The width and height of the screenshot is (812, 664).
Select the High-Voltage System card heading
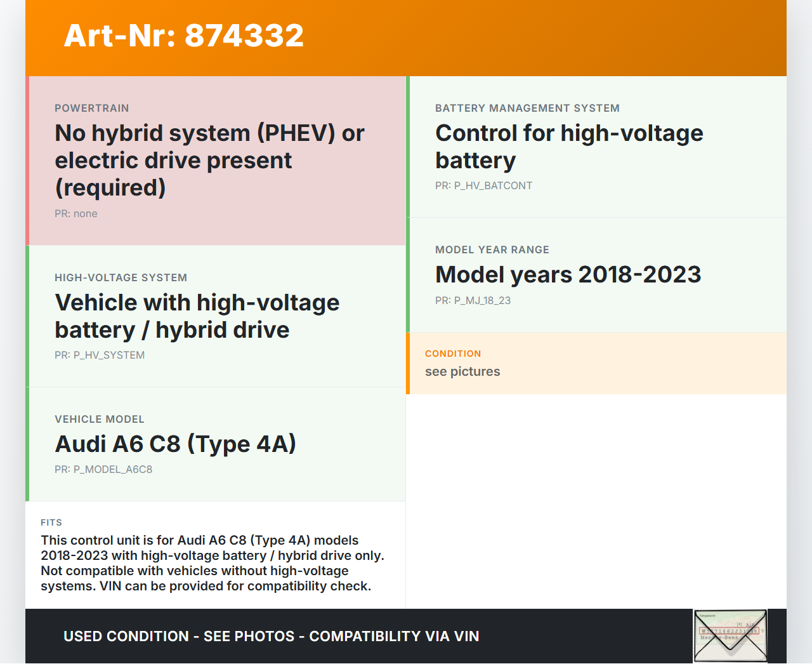click(x=197, y=316)
